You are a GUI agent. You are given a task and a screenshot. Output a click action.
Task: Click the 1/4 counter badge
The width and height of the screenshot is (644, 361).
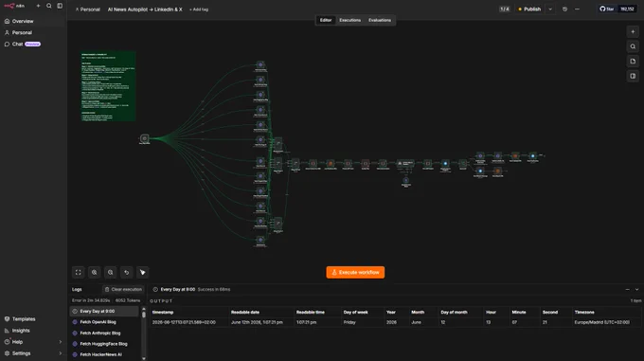(x=505, y=9)
